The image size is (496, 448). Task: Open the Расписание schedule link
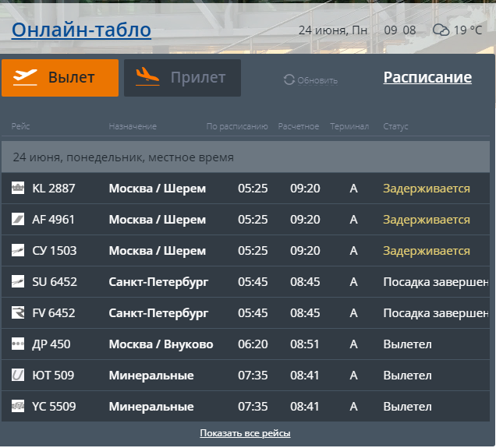(x=427, y=77)
